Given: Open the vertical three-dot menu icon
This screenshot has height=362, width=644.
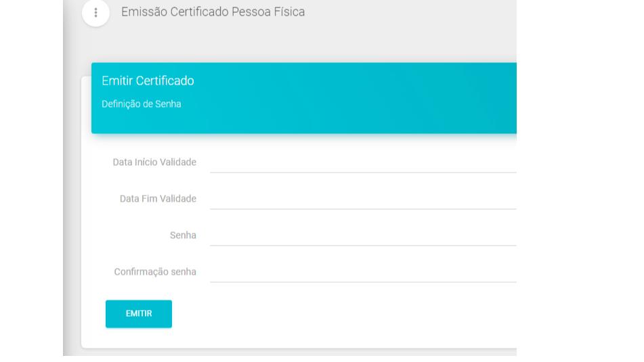Looking at the screenshot, I should (95, 13).
